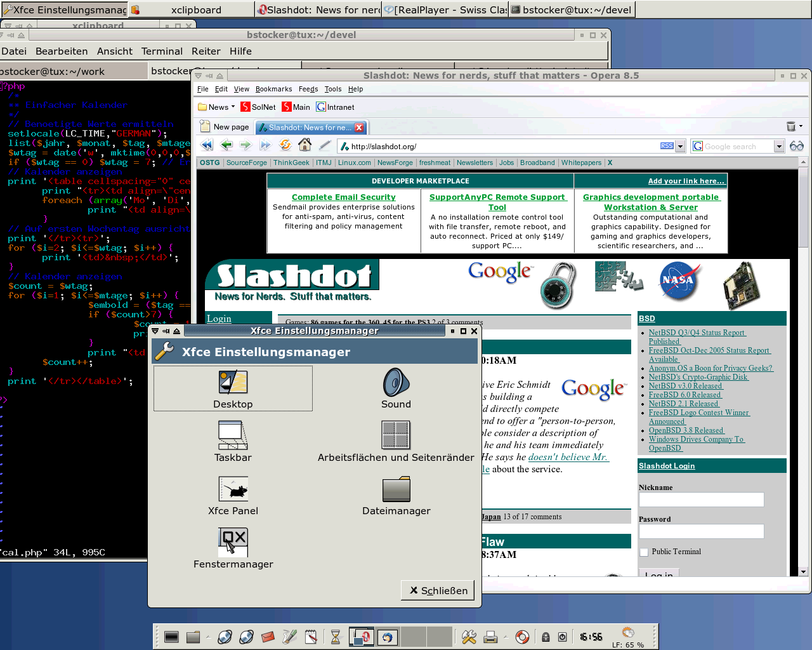Image resolution: width=812 pixels, height=650 pixels.
Task: Open the notepad icon in the panel
Action: [x=311, y=637]
